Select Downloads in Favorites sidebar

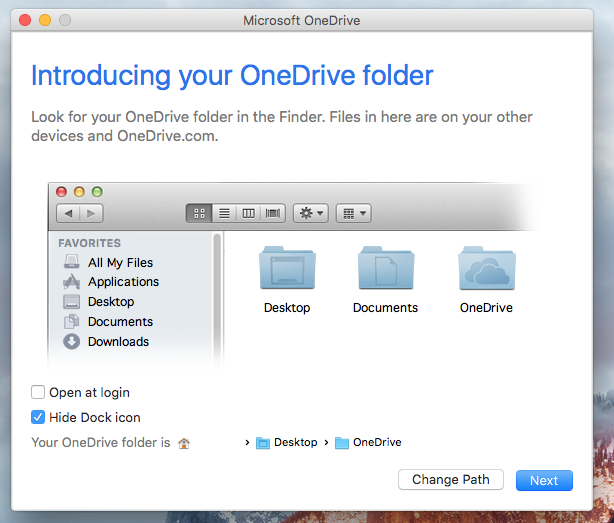click(106, 342)
